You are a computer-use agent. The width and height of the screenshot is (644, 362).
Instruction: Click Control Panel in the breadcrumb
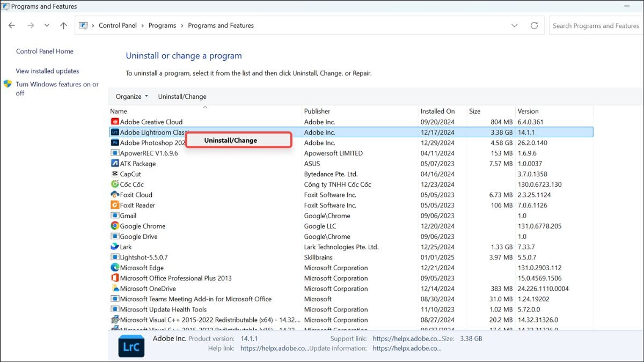tap(118, 25)
